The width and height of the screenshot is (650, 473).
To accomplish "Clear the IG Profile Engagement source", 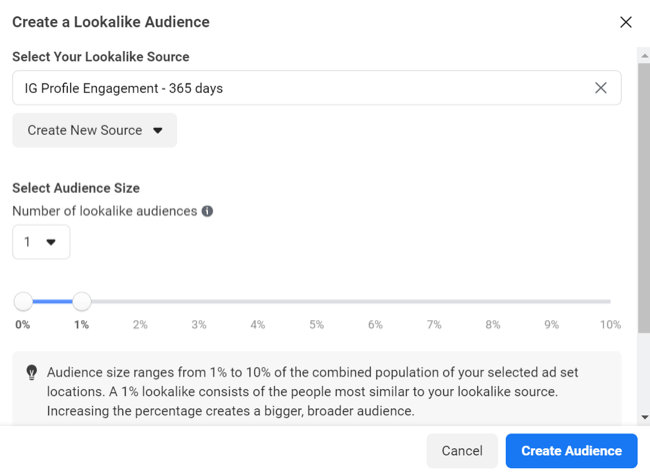I will pos(601,88).
